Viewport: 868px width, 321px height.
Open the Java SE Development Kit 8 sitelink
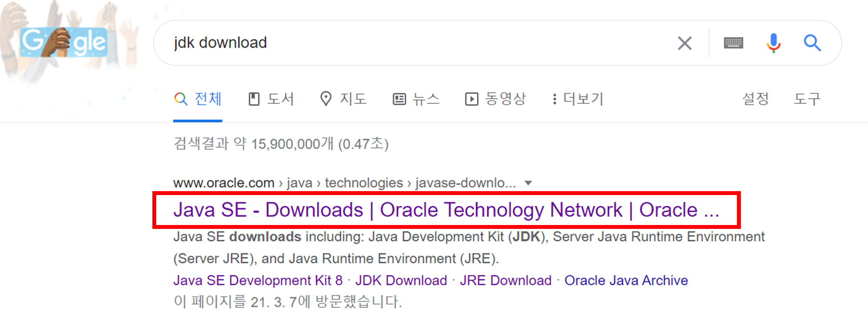258,281
